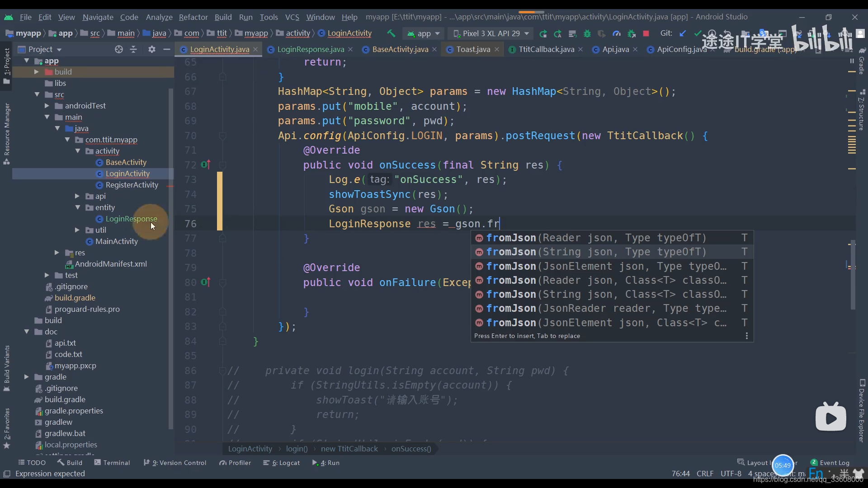Click the override gutter icon on line 72

click(206, 165)
